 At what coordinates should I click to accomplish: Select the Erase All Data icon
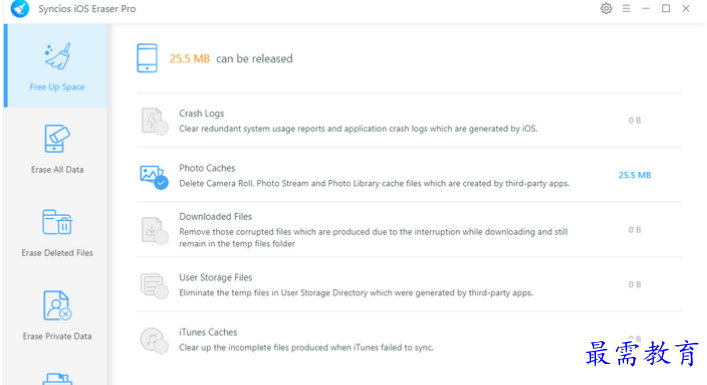[57, 139]
